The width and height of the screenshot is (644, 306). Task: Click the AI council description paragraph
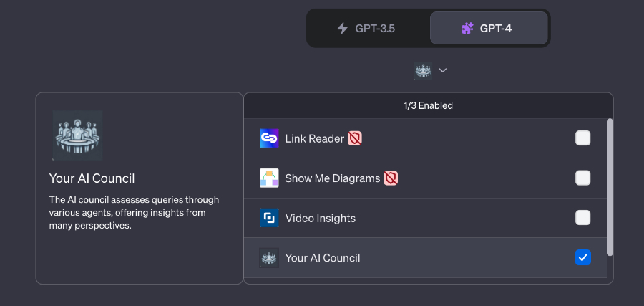click(134, 213)
